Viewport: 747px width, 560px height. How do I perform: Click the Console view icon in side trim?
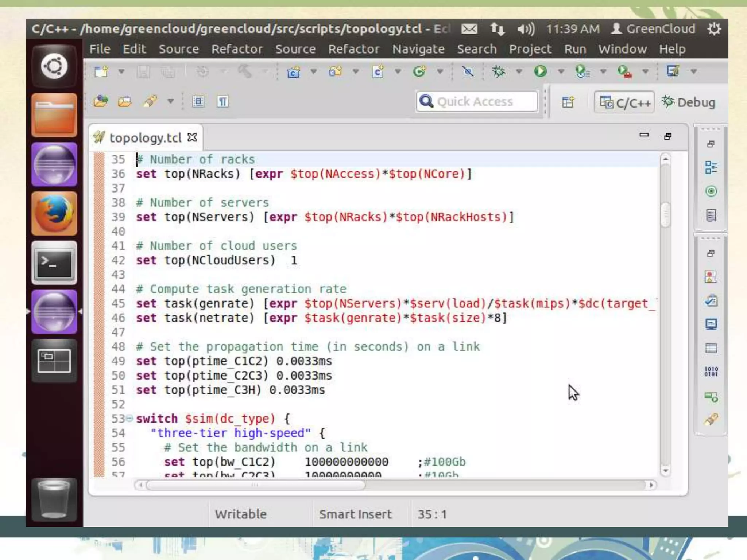point(711,324)
